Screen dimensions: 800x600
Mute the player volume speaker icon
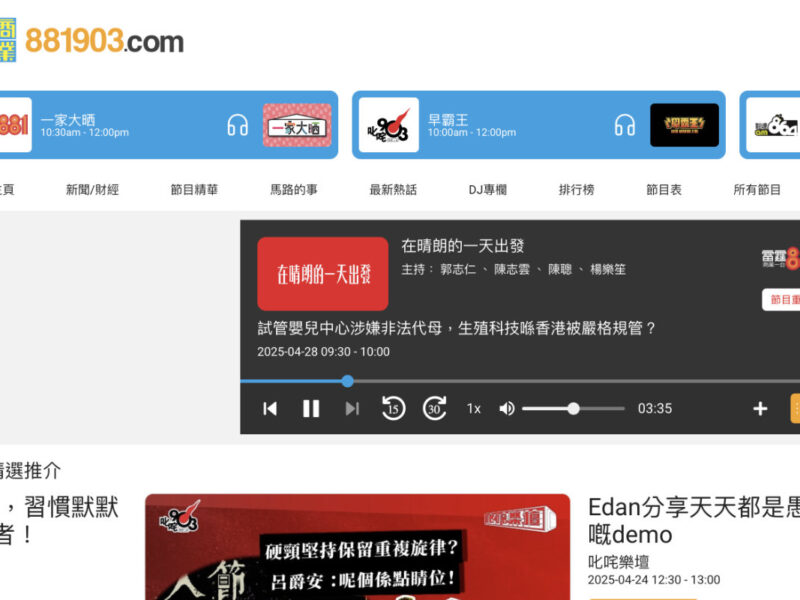tap(507, 408)
